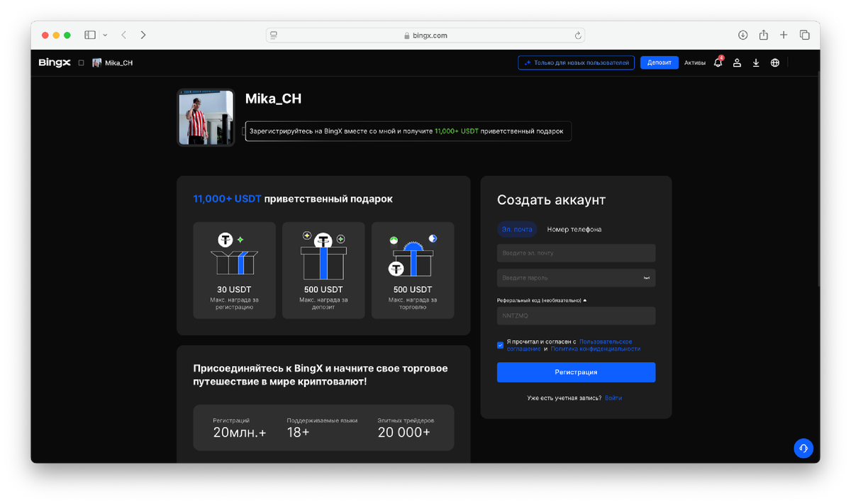Open the notifications bell

[x=718, y=62]
